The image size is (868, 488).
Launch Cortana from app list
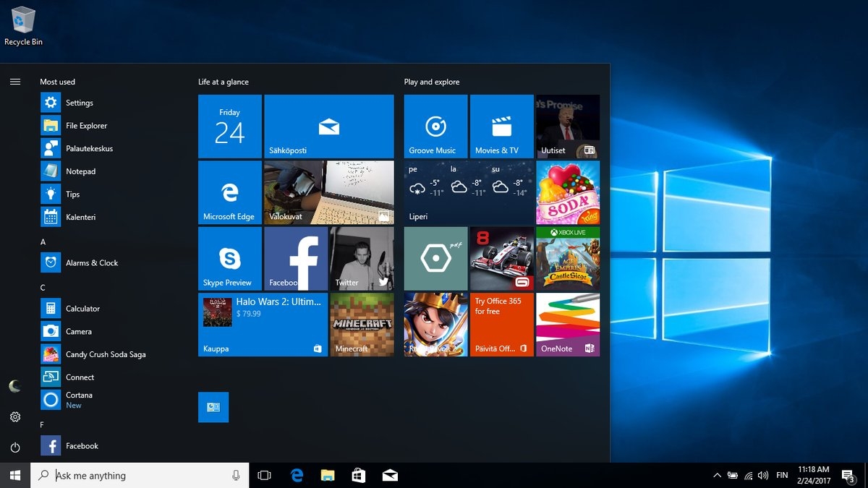(x=109, y=400)
